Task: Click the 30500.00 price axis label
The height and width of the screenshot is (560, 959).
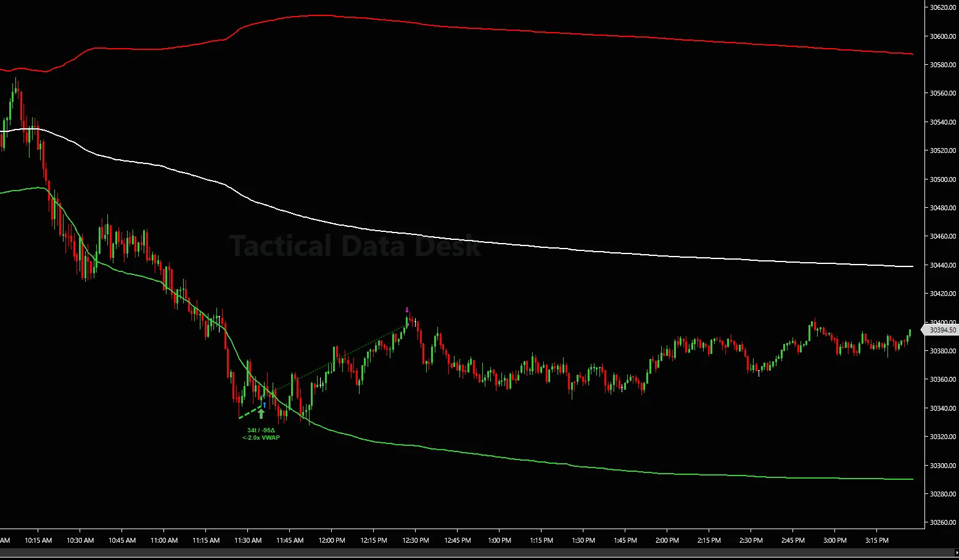Action: coord(943,179)
